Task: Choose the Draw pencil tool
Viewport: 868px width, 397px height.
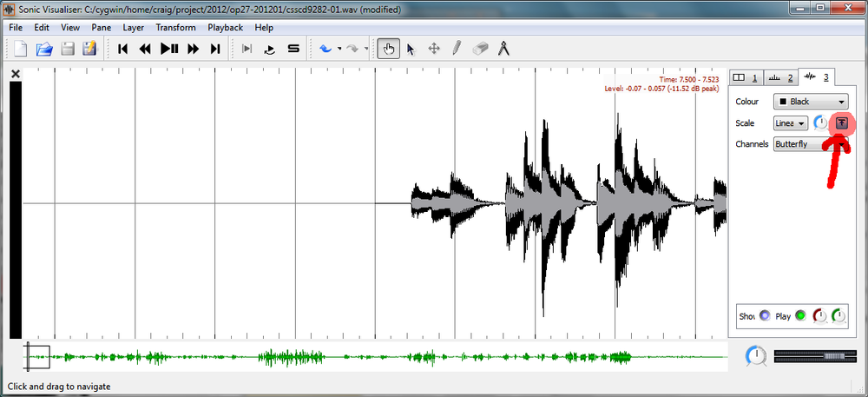Action: tap(457, 50)
